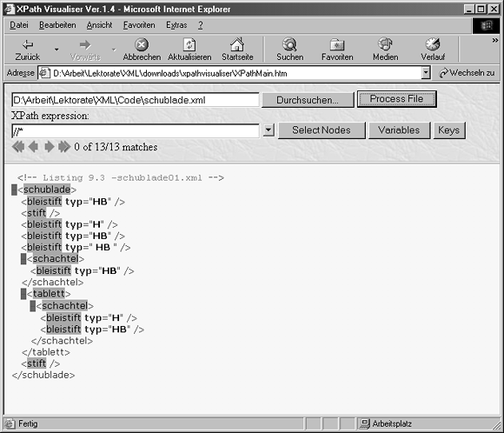Click the Zurück back arrow icon
The height and width of the screenshot is (433, 504).
(x=28, y=44)
